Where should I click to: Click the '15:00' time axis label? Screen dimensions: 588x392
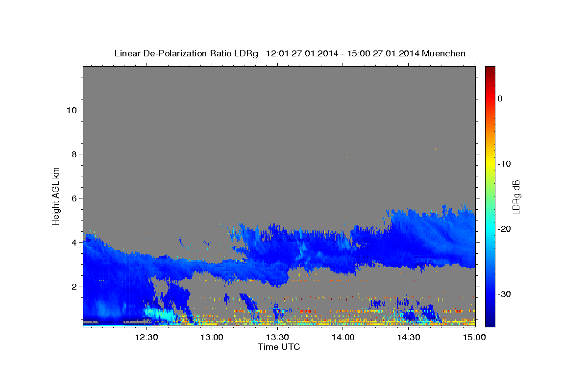474,337
